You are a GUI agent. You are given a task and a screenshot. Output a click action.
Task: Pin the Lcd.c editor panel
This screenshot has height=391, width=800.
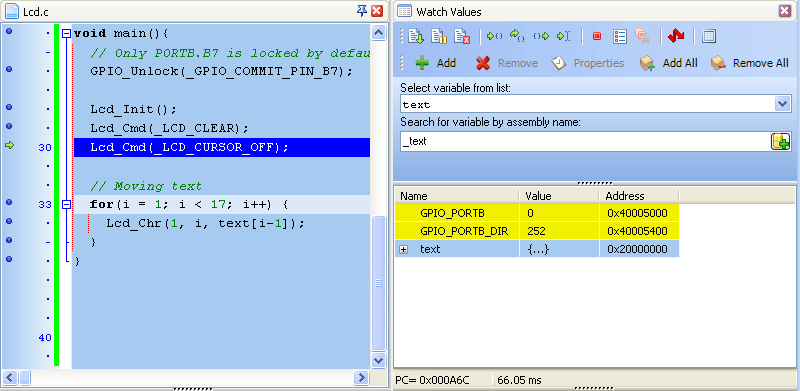coord(361,11)
